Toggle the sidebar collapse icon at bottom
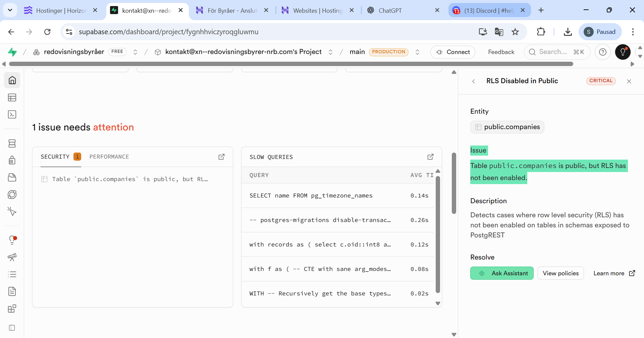644x338 pixels. click(x=12, y=328)
